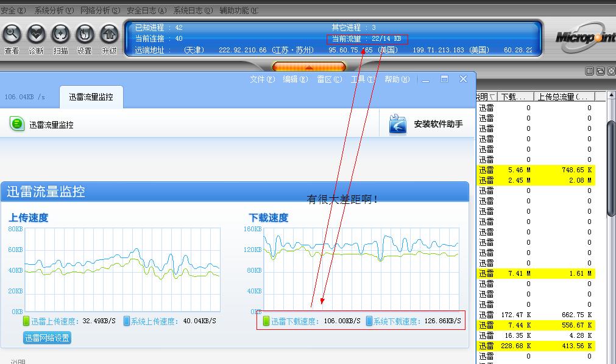
Task: Click the blue 系统上传速度 legend swatch
Action: tap(127, 321)
